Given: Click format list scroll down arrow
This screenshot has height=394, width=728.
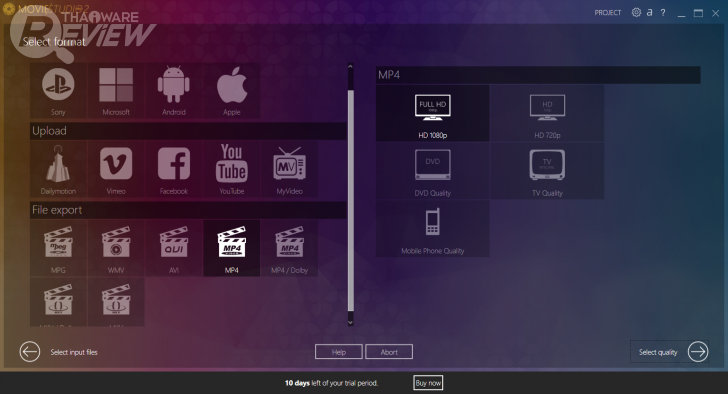Looking at the screenshot, I should point(351,322).
